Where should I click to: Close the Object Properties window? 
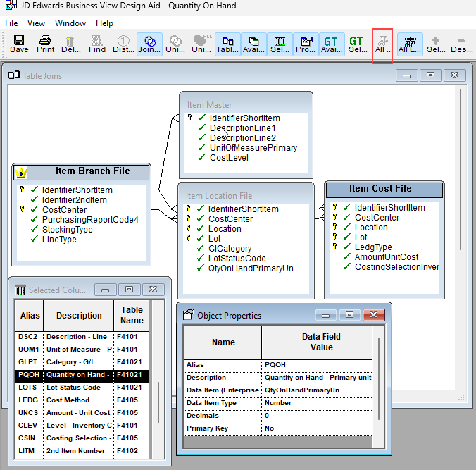pyautogui.click(x=374, y=315)
